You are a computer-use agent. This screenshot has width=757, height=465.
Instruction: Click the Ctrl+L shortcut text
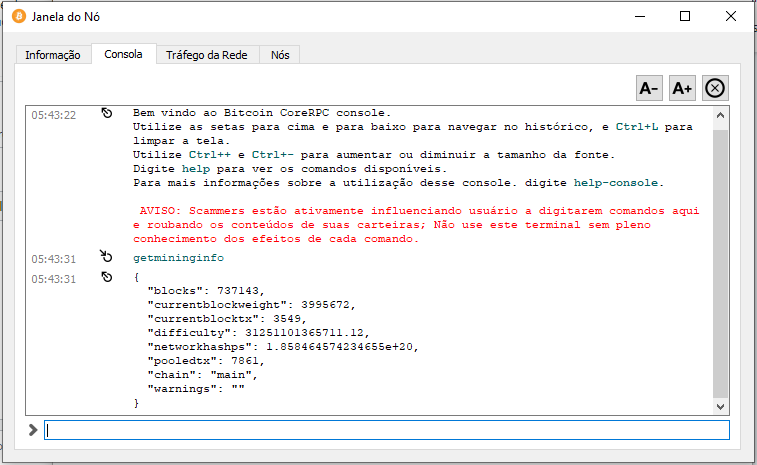[637, 127]
